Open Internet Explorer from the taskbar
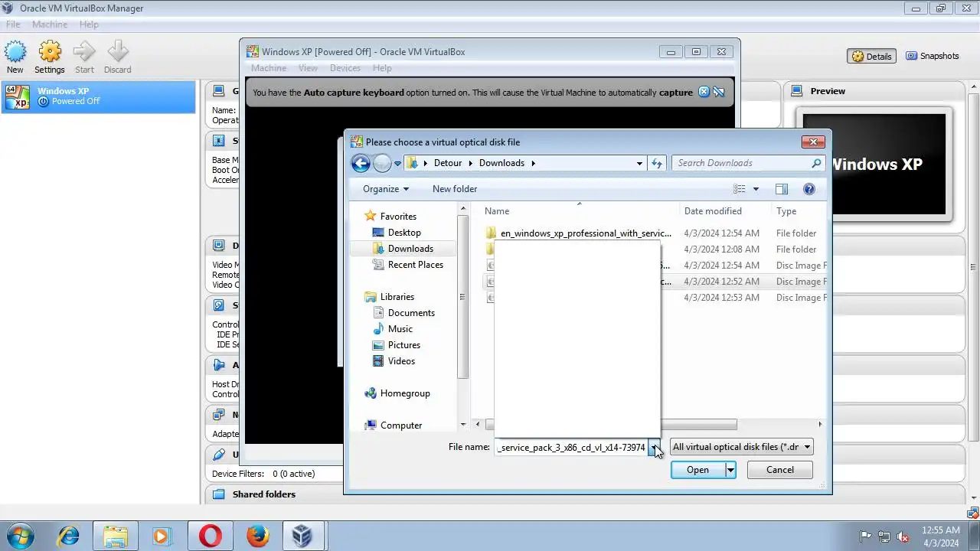Screen dimensions: 980x551 (69, 536)
